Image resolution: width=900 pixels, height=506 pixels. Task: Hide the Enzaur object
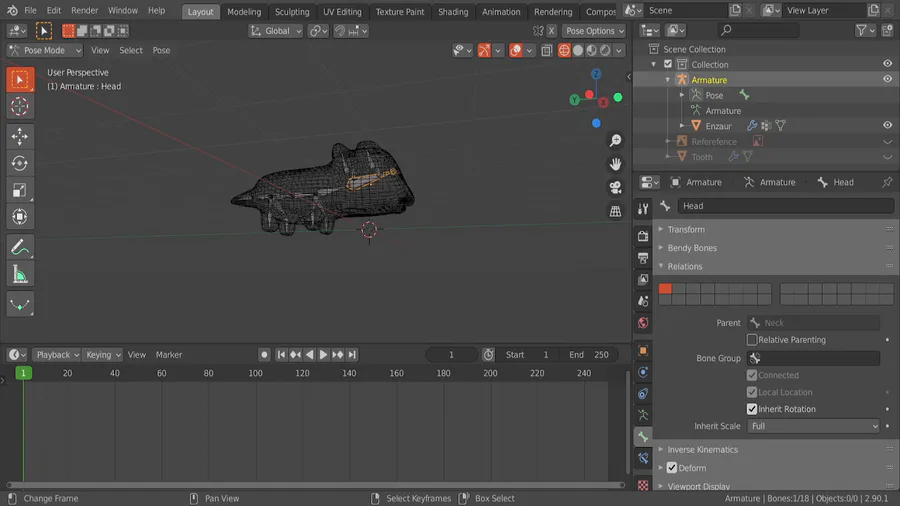coord(887,125)
